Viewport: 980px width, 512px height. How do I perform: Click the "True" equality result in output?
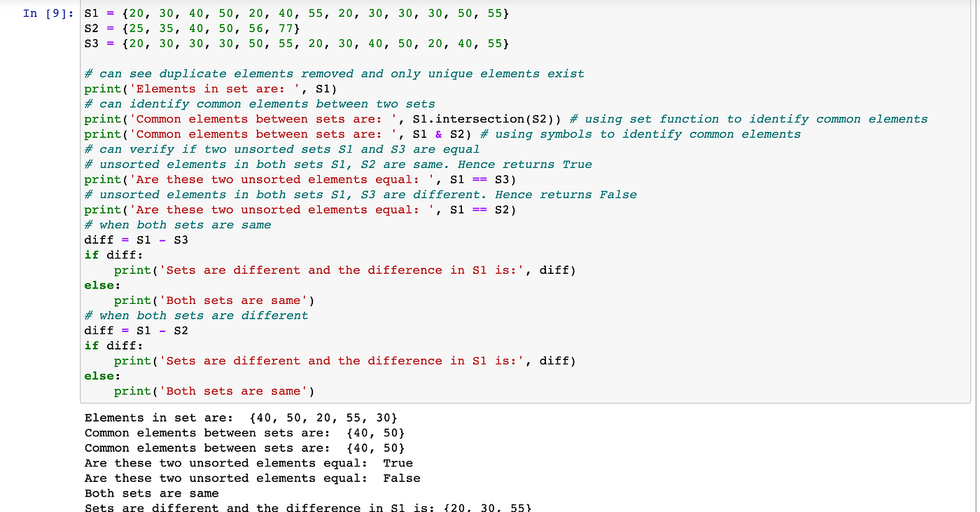pyautogui.click(x=398, y=462)
